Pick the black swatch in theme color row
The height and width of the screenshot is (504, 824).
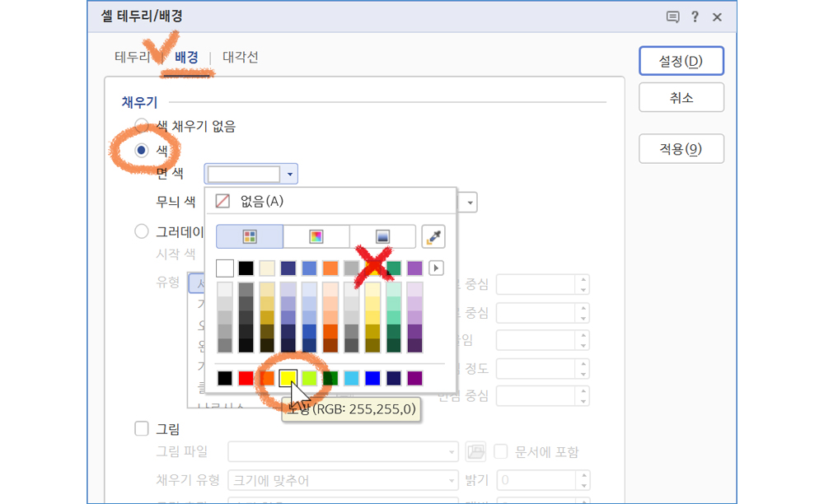click(246, 268)
